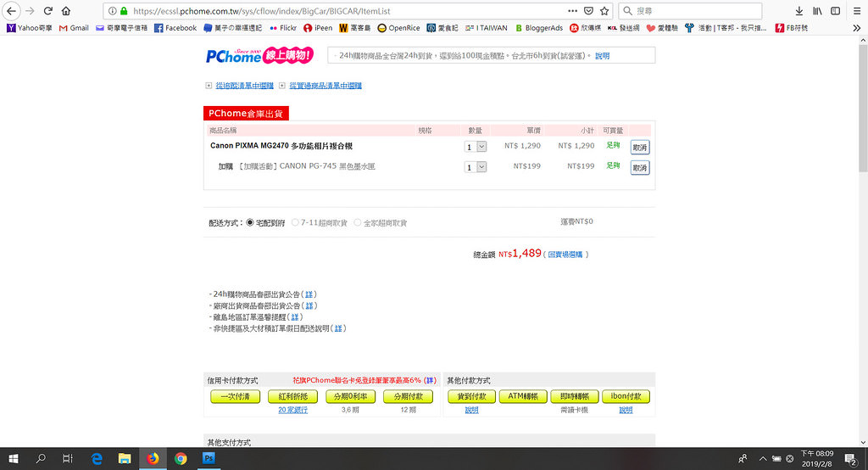Open the Firefox hamburger menu

[x=857, y=10]
